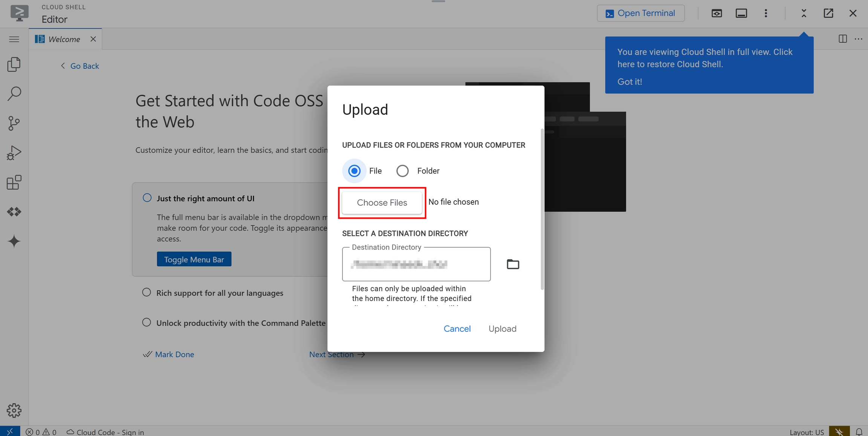Viewport: 868px width, 436px height.
Task: Open the Search panel magnifier icon
Action: point(14,94)
